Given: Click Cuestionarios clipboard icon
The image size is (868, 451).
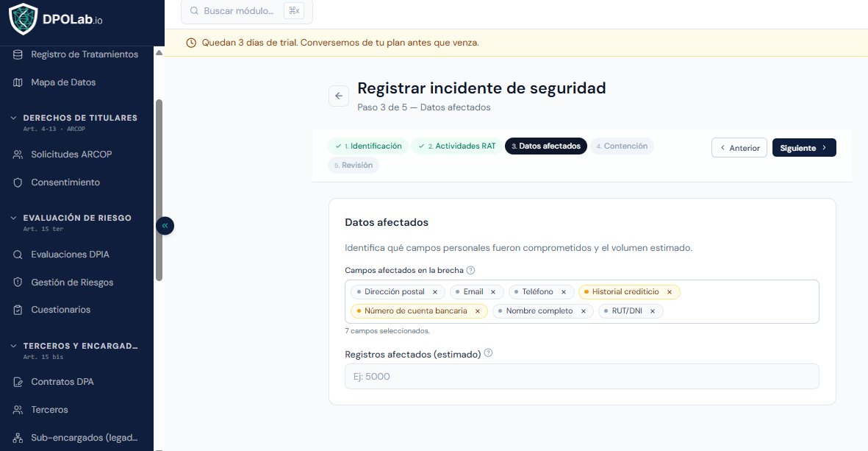Looking at the screenshot, I should 18,310.
